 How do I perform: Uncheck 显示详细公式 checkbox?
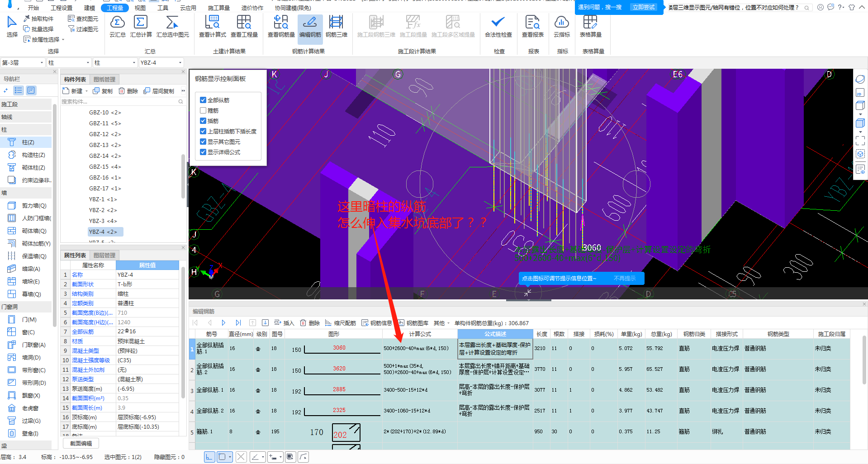[x=203, y=152]
